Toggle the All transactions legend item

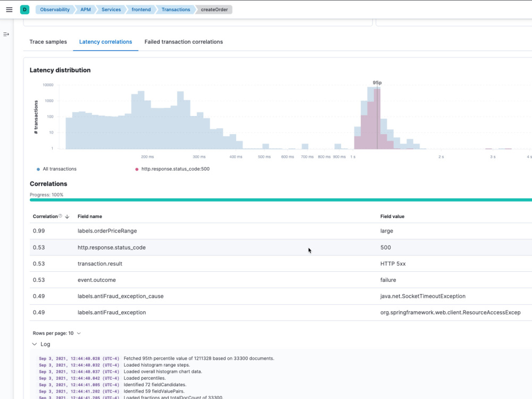[56, 169]
